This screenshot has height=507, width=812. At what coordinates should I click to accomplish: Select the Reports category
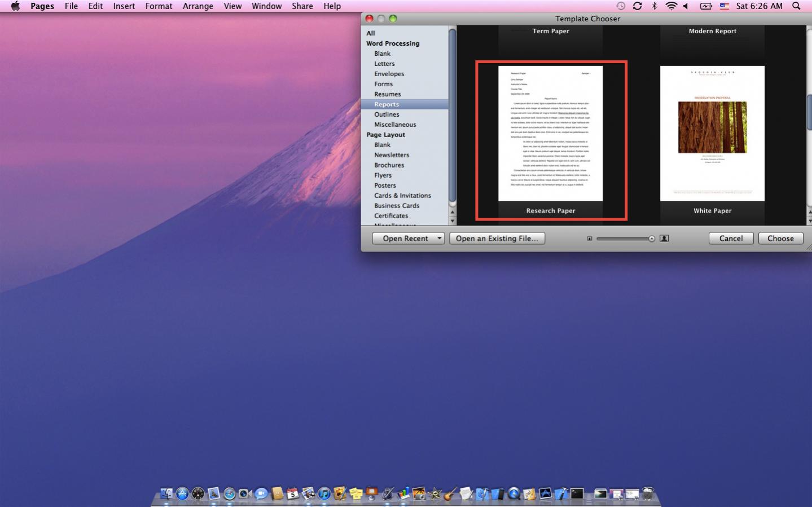(x=405, y=104)
